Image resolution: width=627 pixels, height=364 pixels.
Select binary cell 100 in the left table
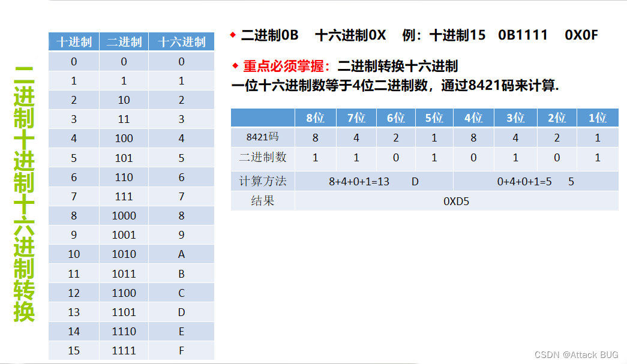click(x=124, y=139)
